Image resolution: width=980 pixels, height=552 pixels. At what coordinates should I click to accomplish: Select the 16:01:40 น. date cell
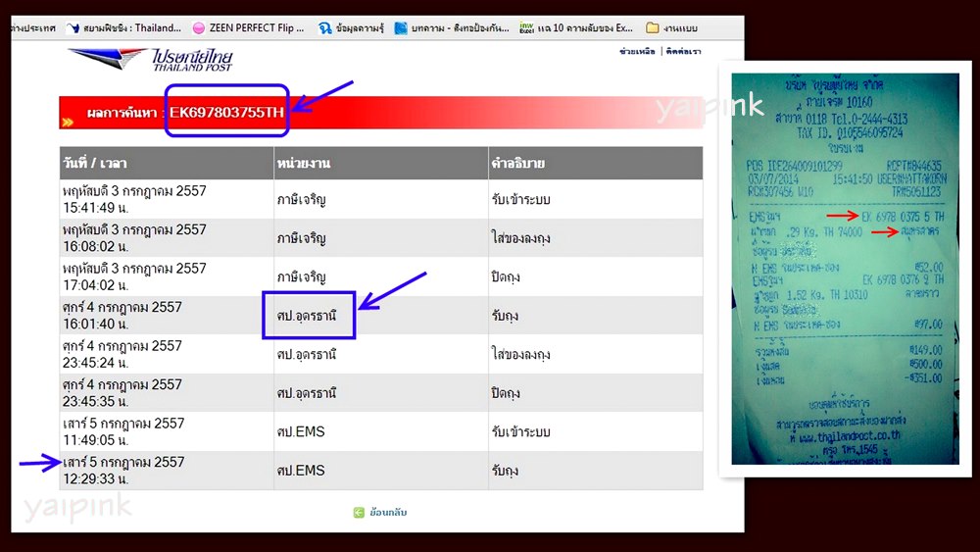(167, 316)
